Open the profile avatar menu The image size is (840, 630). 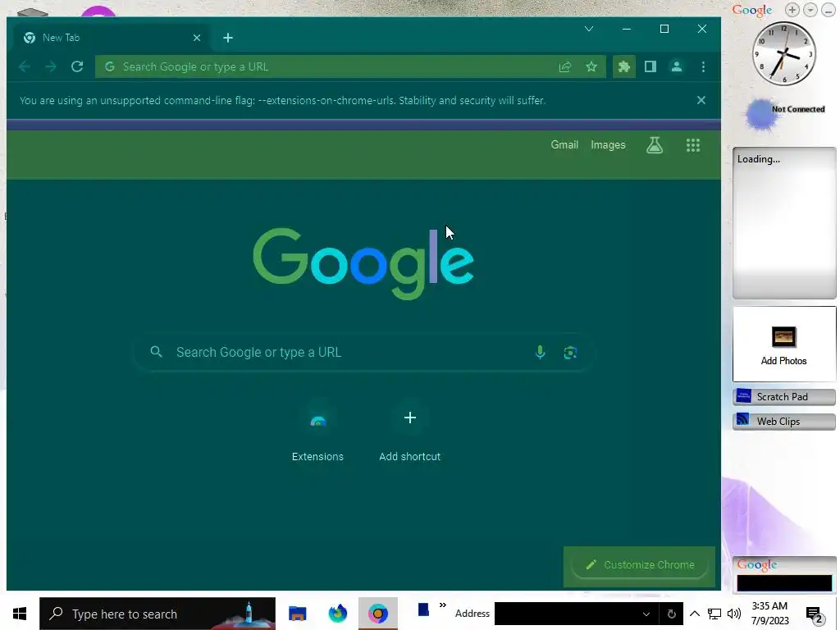pos(677,66)
